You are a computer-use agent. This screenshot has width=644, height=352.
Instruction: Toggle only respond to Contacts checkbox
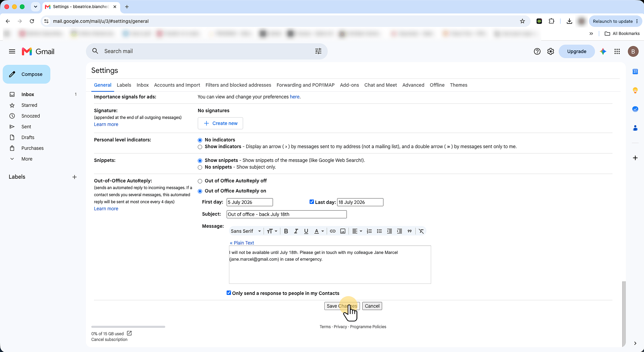pos(229,293)
